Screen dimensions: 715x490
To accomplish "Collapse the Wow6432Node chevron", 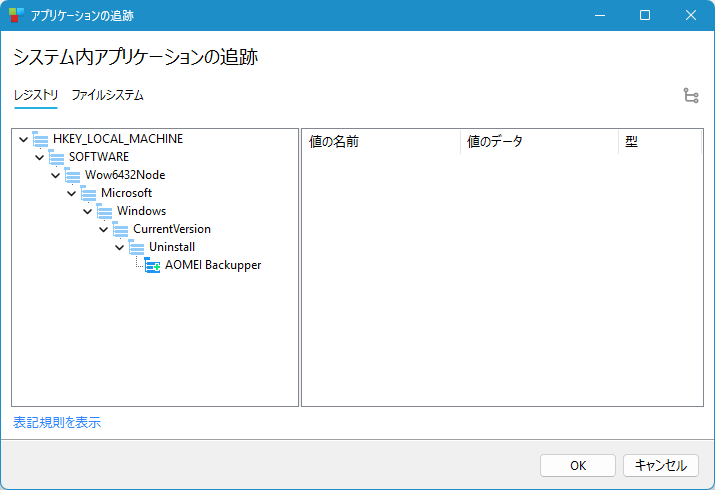I will click(56, 175).
